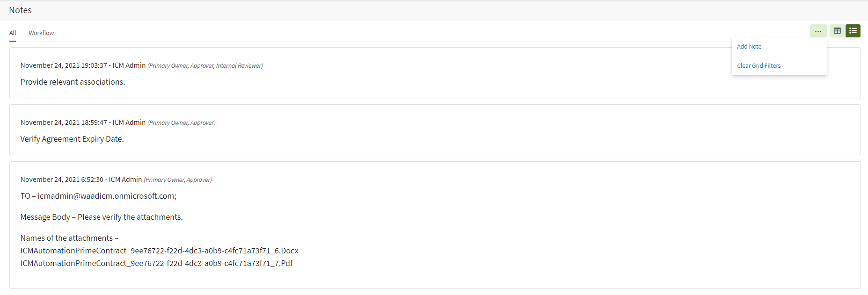
Task: Click 'Names of the attachments' line
Action: (69, 238)
